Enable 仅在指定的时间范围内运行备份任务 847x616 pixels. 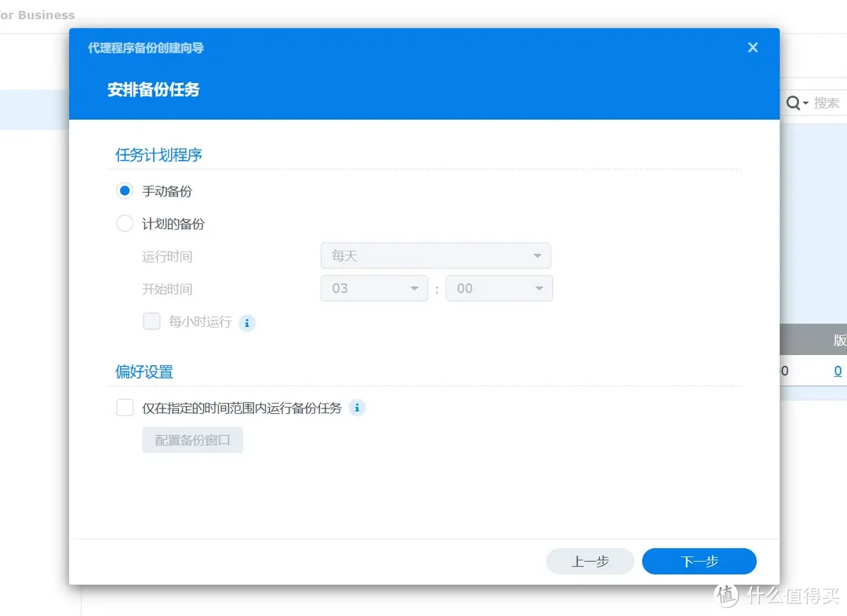click(125, 408)
